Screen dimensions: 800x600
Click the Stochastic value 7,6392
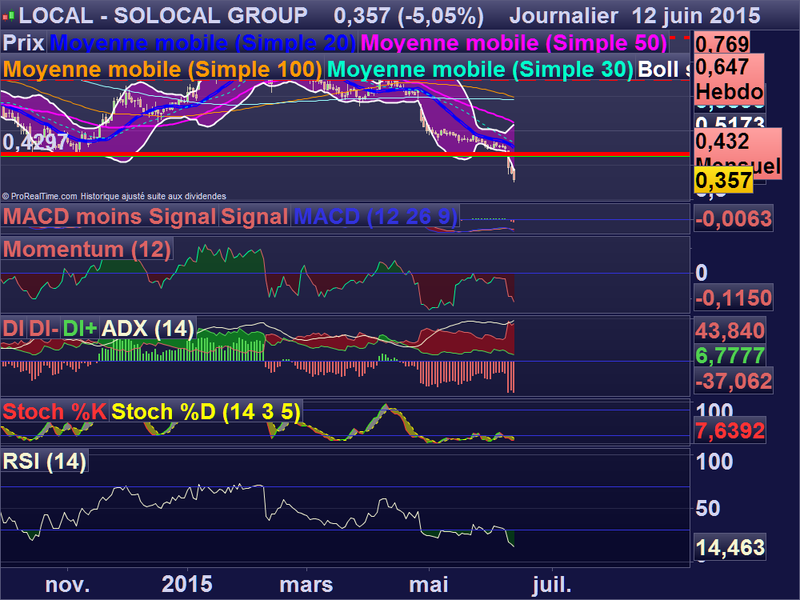click(x=730, y=431)
